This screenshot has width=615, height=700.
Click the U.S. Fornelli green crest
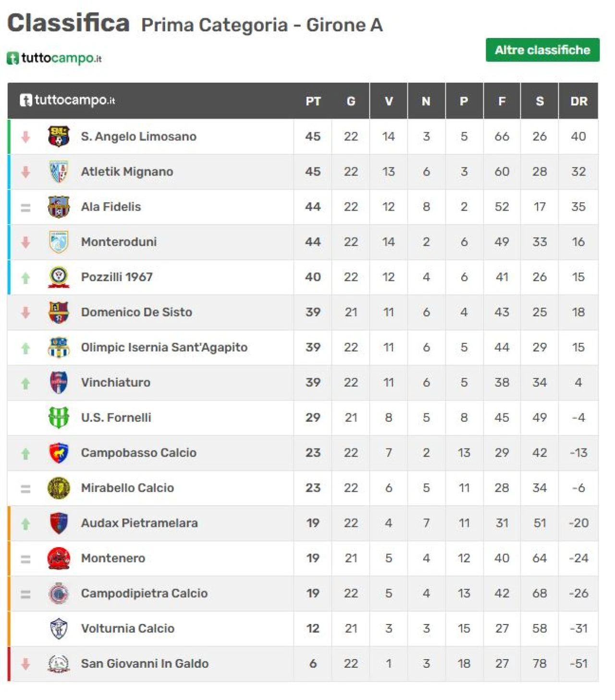(59, 417)
